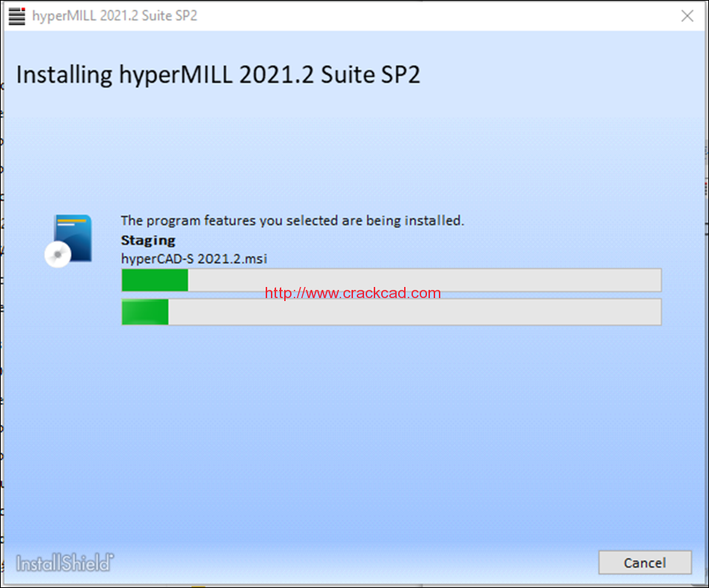Click hyperMILL in the large heading
Screen dimensions: 709x588
point(176,75)
